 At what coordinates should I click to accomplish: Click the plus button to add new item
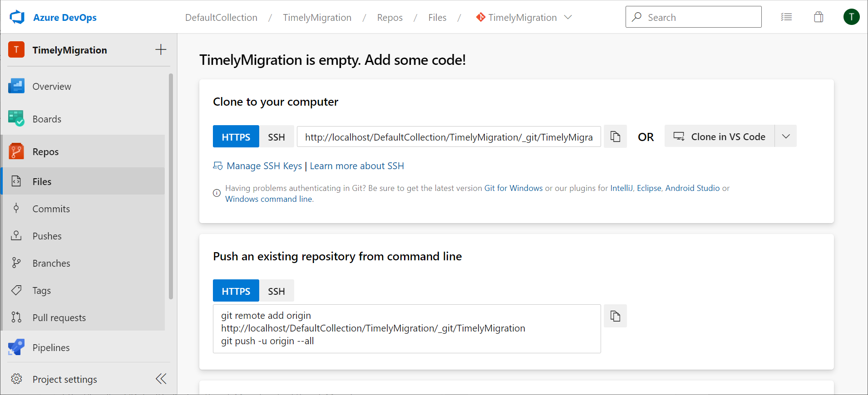(161, 49)
